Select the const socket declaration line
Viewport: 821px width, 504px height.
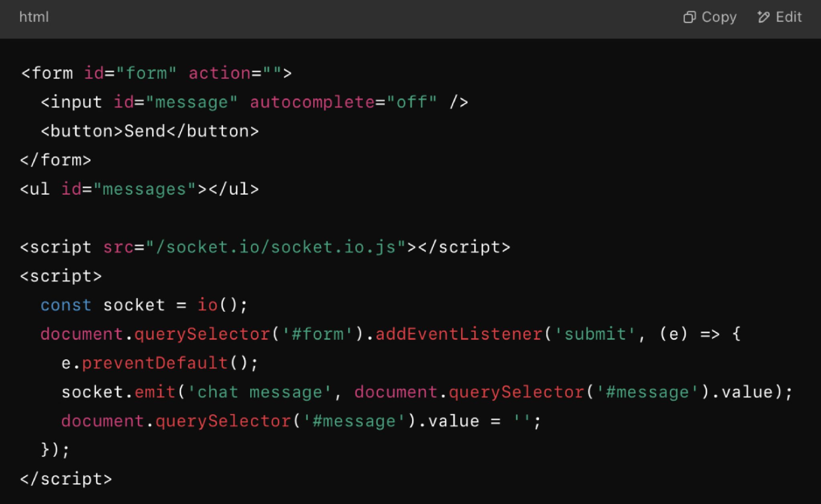pos(144,304)
